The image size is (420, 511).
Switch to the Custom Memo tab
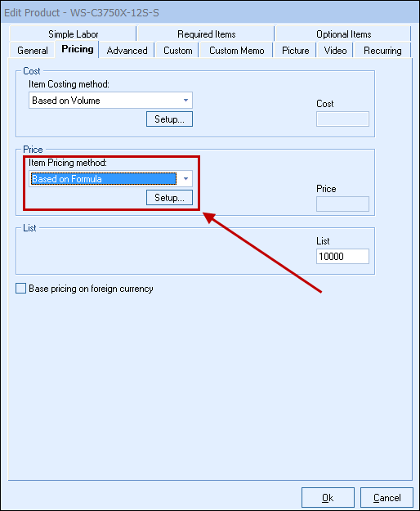pyautogui.click(x=236, y=51)
